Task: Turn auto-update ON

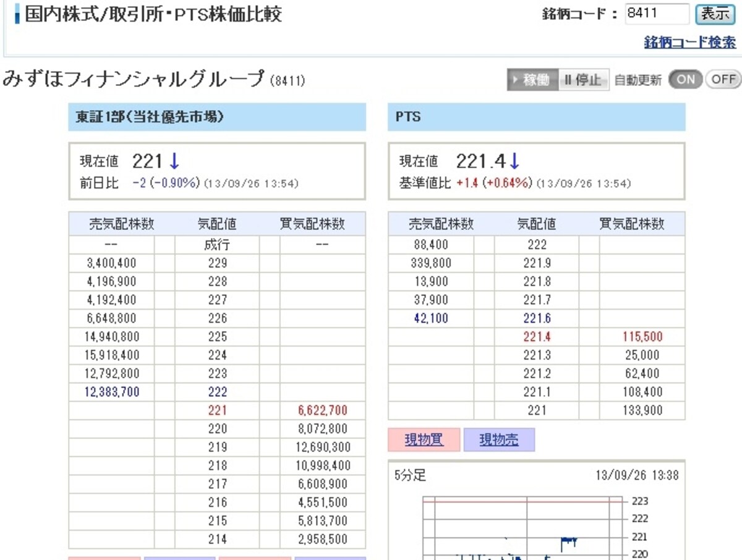Action: click(x=685, y=80)
